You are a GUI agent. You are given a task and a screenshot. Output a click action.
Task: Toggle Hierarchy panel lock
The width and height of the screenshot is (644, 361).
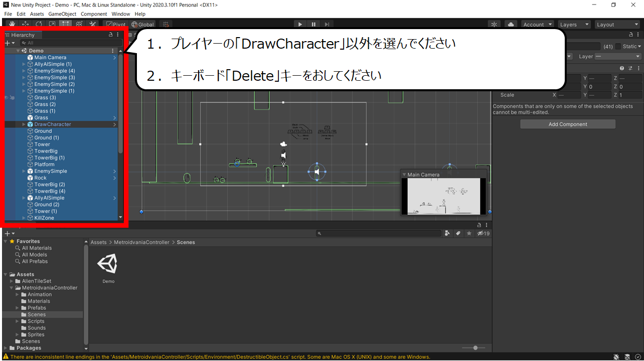(111, 35)
